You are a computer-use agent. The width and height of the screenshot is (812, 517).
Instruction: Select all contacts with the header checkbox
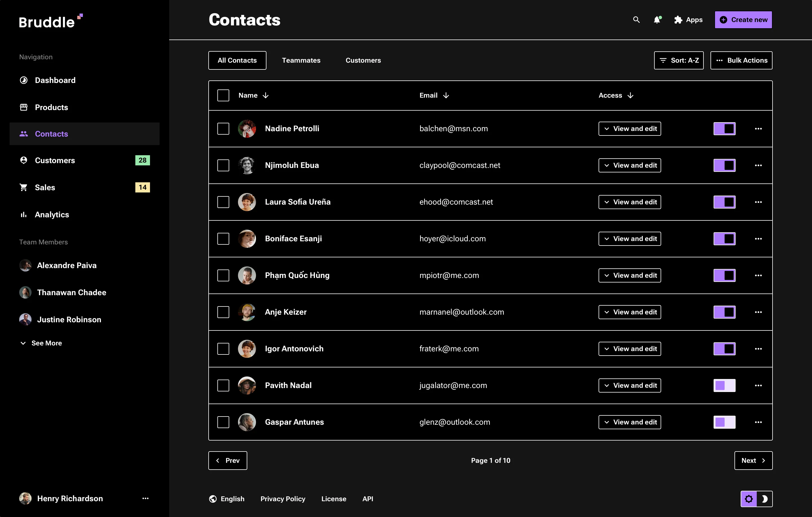223,95
